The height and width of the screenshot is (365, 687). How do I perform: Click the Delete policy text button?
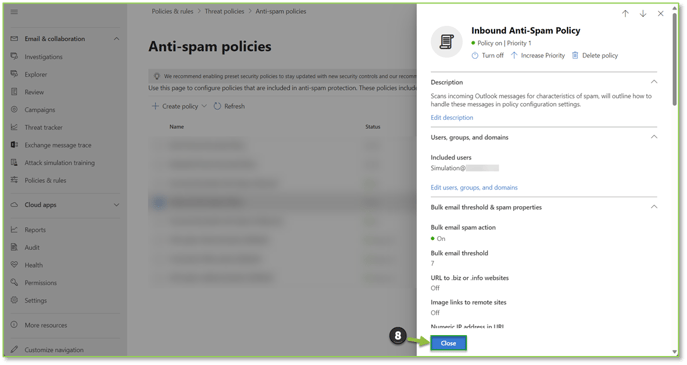(x=600, y=56)
